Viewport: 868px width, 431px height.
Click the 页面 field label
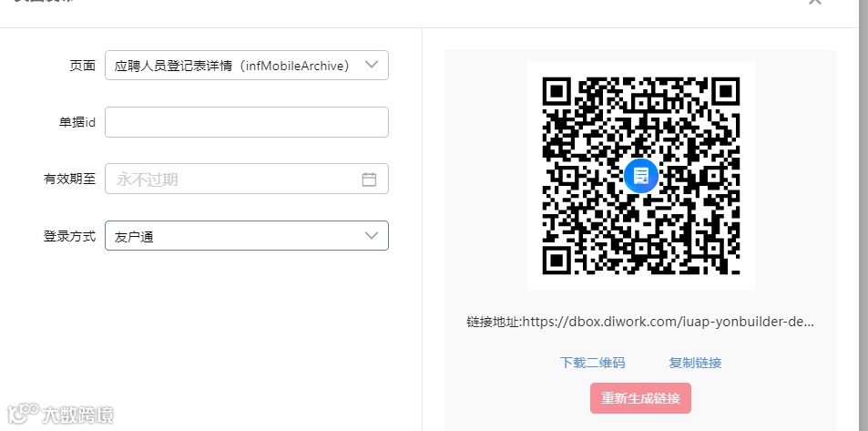(x=83, y=66)
